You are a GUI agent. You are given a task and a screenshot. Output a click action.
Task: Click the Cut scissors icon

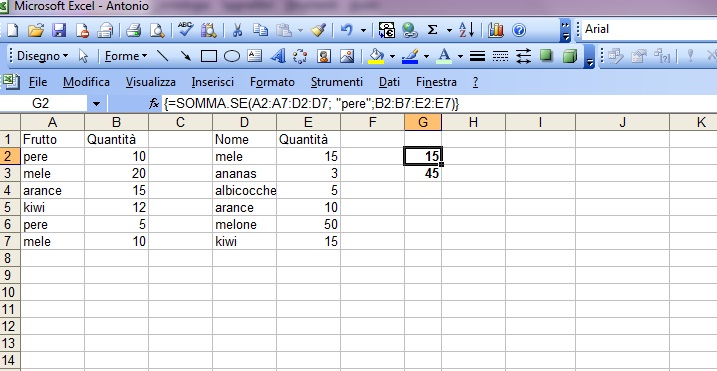click(x=237, y=30)
